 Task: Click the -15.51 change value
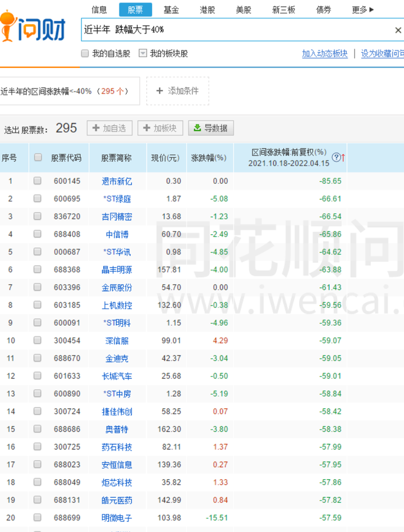pos(217,518)
